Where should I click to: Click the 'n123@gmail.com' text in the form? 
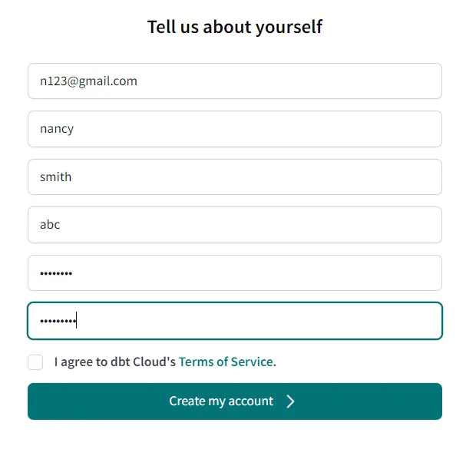click(88, 81)
